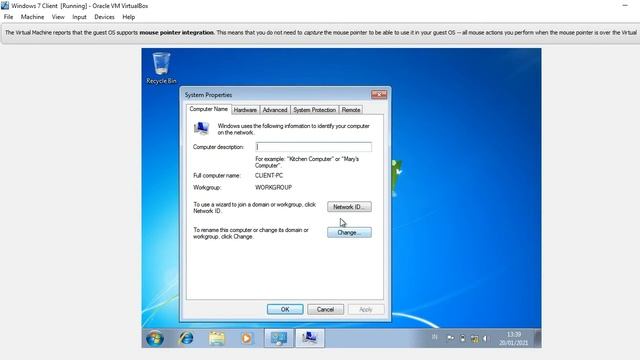Click the VirtualBox window title icon
This screenshot has height=360, width=640.
point(5,6)
